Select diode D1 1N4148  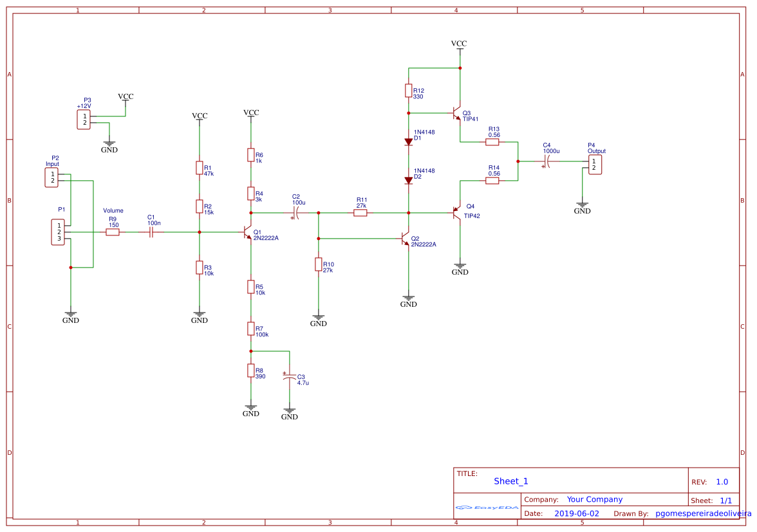[409, 142]
